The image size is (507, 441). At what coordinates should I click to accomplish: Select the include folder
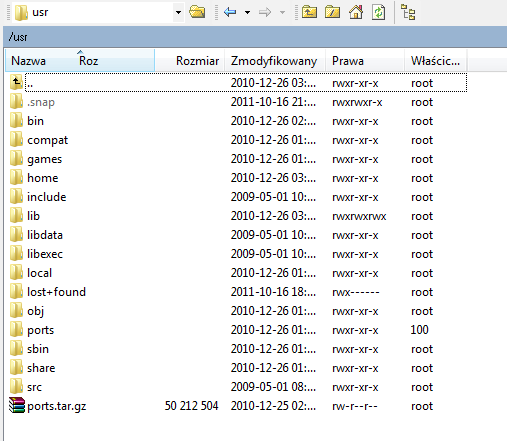[x=47, y=197]
